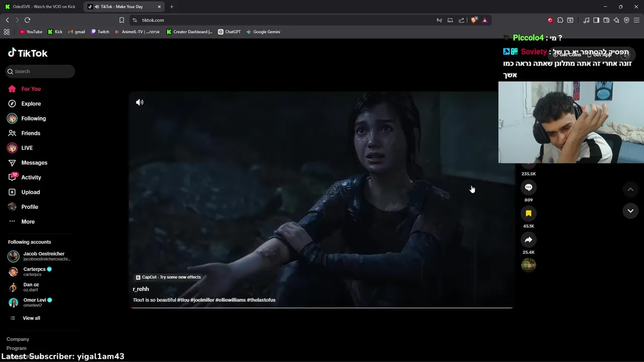Open the Brave Wallet icon
This screenshot has height=362, width=644.
606,20
